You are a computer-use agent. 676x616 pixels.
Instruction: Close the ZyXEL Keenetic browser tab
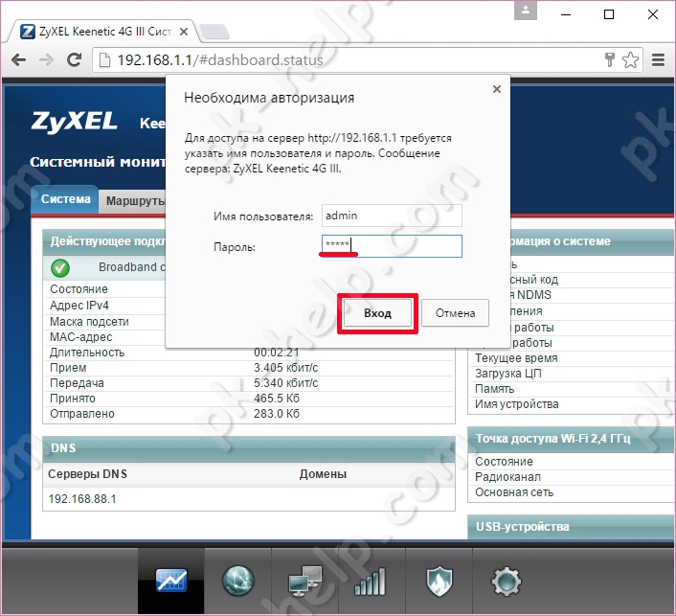pyautogui.click(x=184, y=32)
